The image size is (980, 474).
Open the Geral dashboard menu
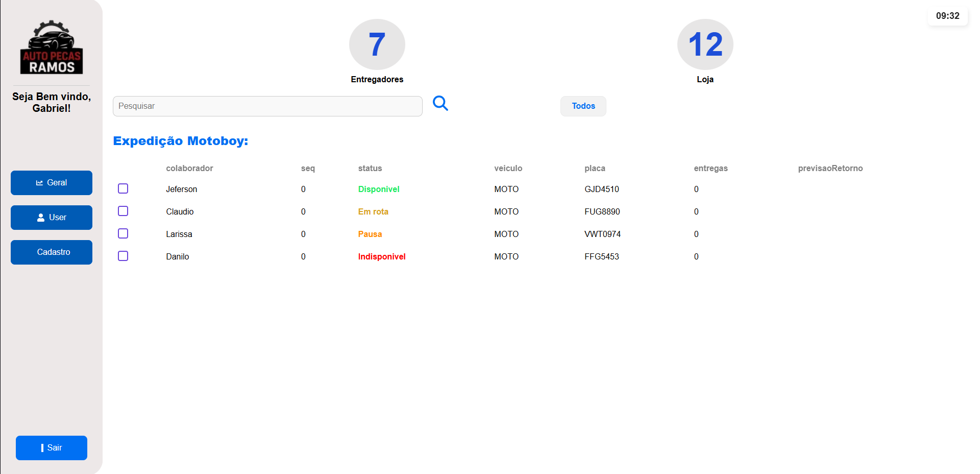tap(52, 183)
